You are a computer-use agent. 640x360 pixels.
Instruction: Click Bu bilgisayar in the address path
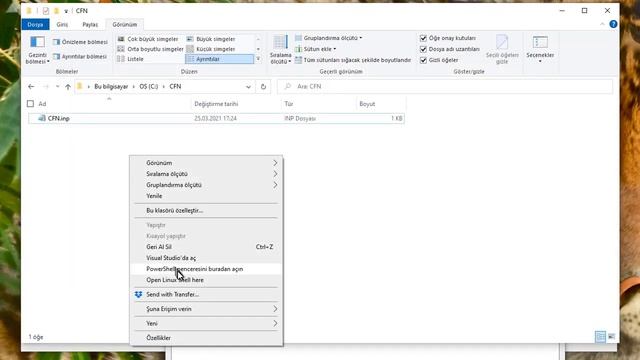111,87
